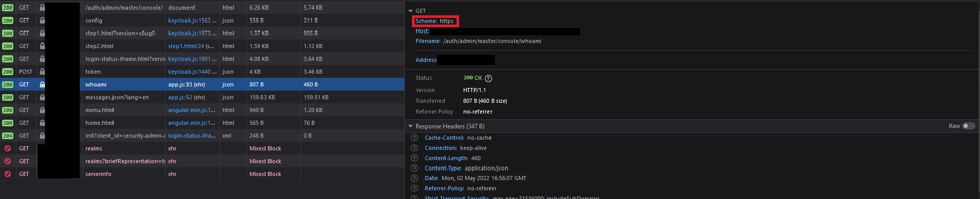Open angular.min.js initiator on the menu.html row
The height and width of the screenshot is (199, 980).
[x=192, y=110]
